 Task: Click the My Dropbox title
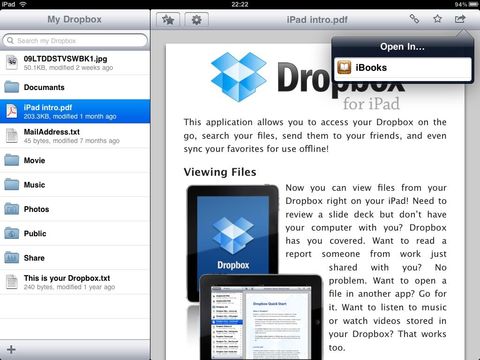(x=74, y=19)
